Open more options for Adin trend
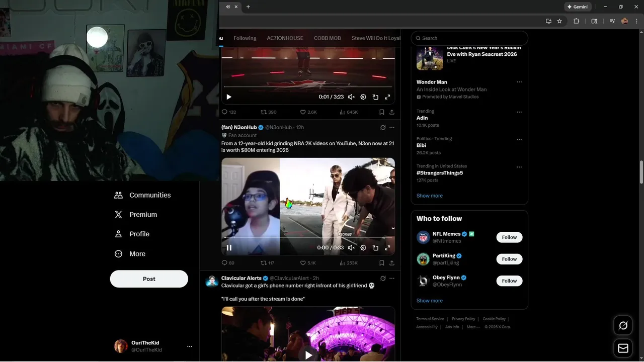 519,112
